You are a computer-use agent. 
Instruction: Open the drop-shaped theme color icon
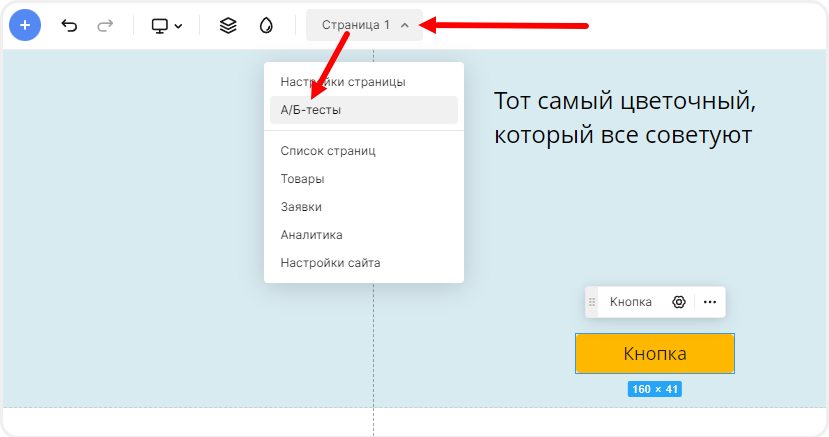point(266,25)
